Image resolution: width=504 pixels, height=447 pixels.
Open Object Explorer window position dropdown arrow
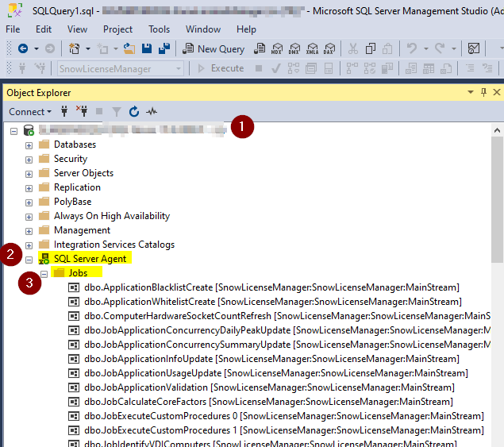click(471, 93)
